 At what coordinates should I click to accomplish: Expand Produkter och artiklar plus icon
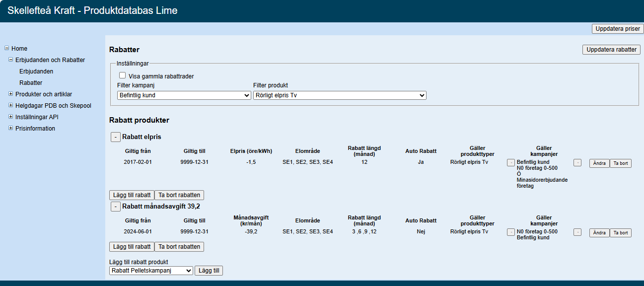pos(11,94)
